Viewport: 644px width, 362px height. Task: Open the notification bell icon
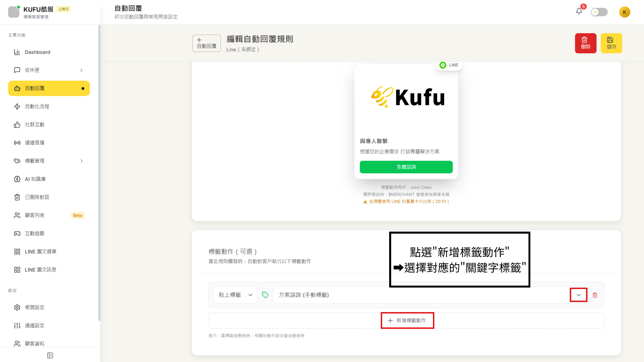579,11
